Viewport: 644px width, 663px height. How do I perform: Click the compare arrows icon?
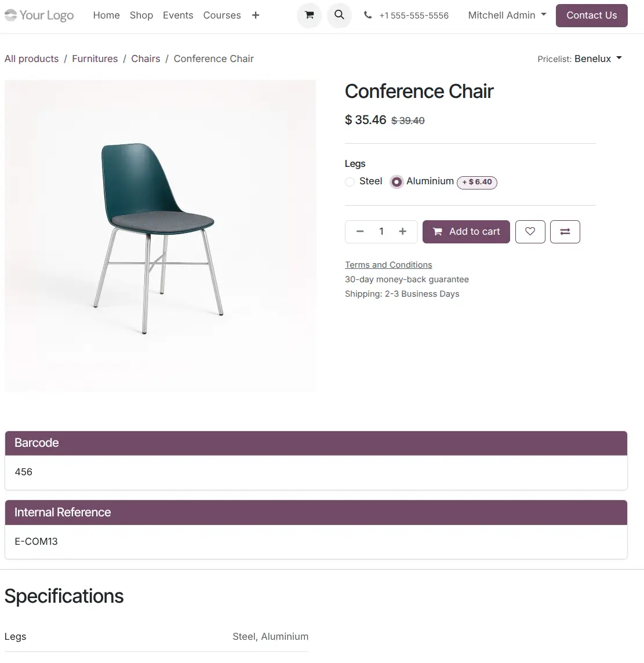(x=565, y=232)
